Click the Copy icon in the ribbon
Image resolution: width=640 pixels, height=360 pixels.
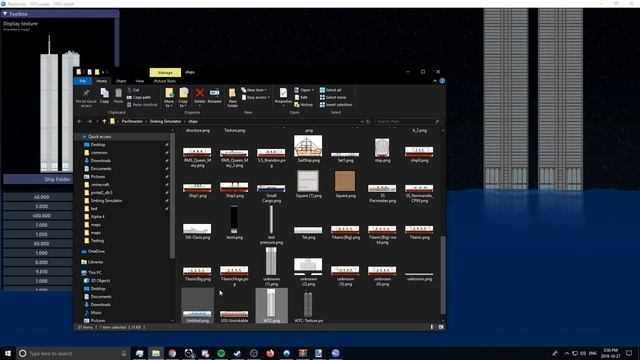104,93
